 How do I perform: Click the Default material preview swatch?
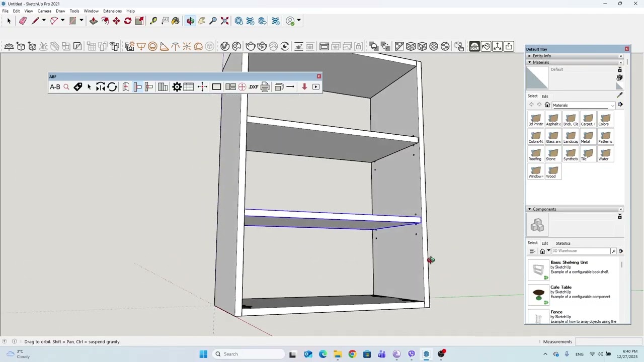pyautogui.click(x=537, y=78)
